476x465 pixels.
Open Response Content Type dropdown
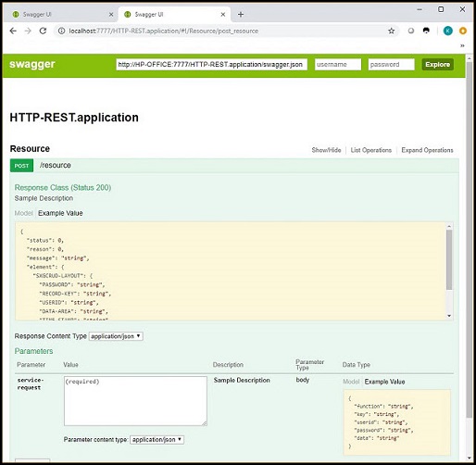tap(116, 336)
